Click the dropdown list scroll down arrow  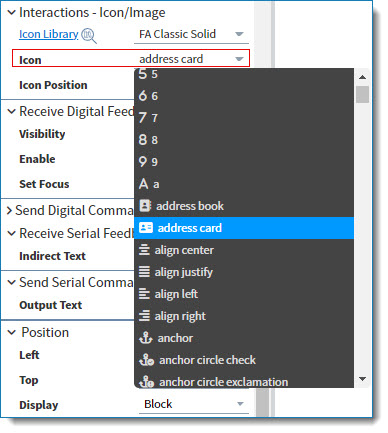(x=362, y=379)
